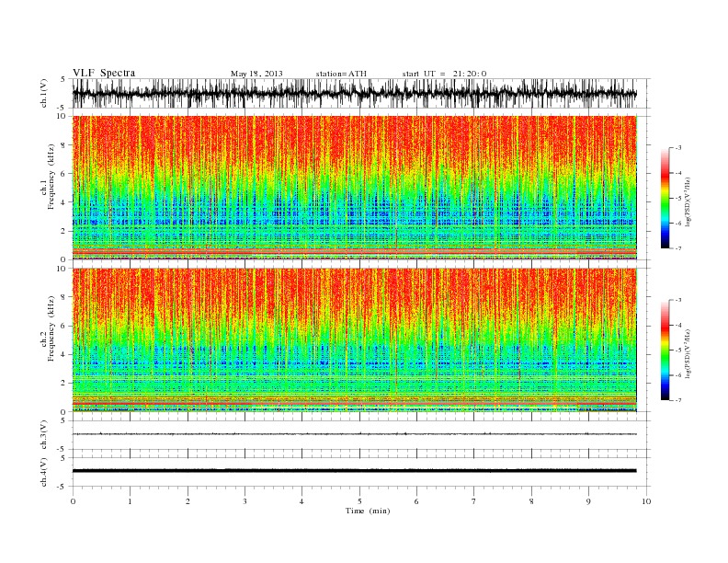
Task: Click the "5" tick label on the time axis
Action: click(x=359, y=501)
